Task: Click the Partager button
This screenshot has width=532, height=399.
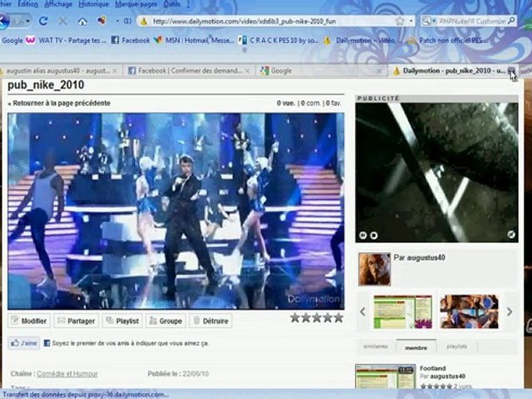Action: 76,321
